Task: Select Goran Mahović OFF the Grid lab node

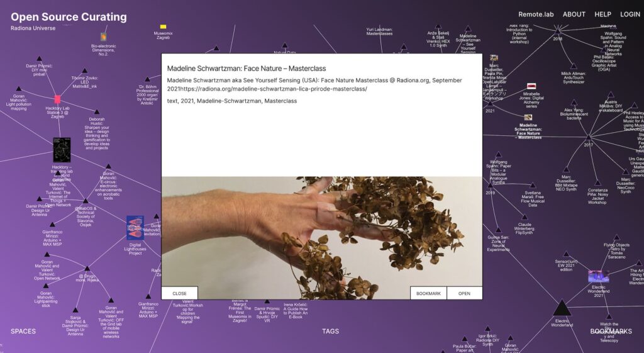Action: [x=111, y=300]
